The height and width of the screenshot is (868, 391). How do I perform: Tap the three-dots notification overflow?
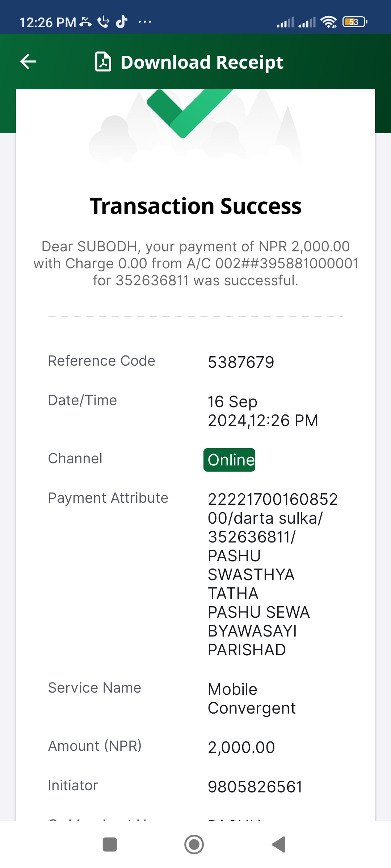(x=145, y=22)
